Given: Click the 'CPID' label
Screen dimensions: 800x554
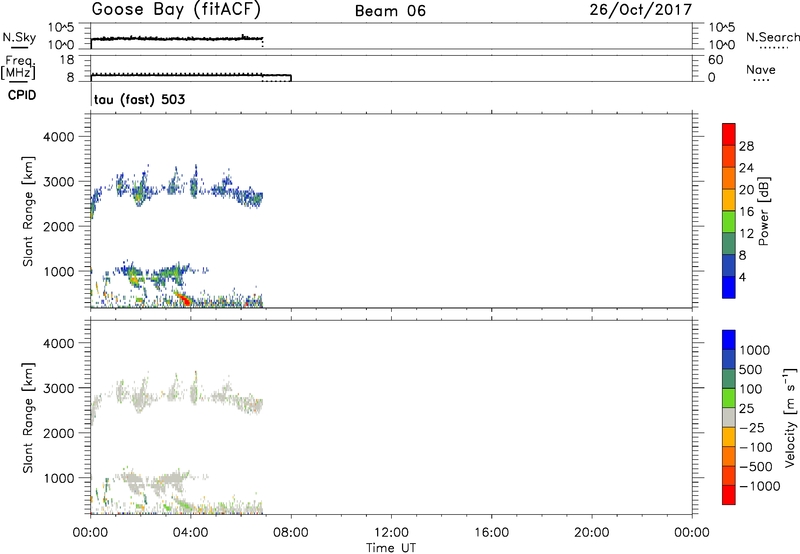Looking at the screenshot, I should 22,95.
